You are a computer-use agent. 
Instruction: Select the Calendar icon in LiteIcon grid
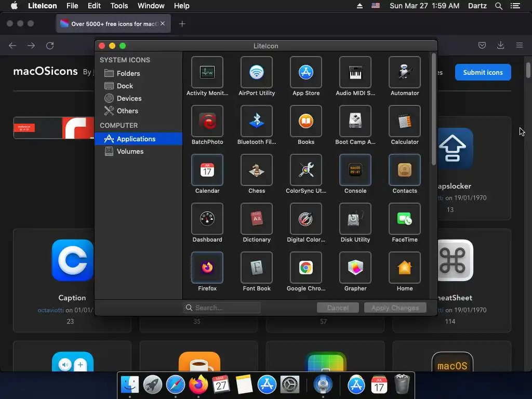tap(207, 170)
